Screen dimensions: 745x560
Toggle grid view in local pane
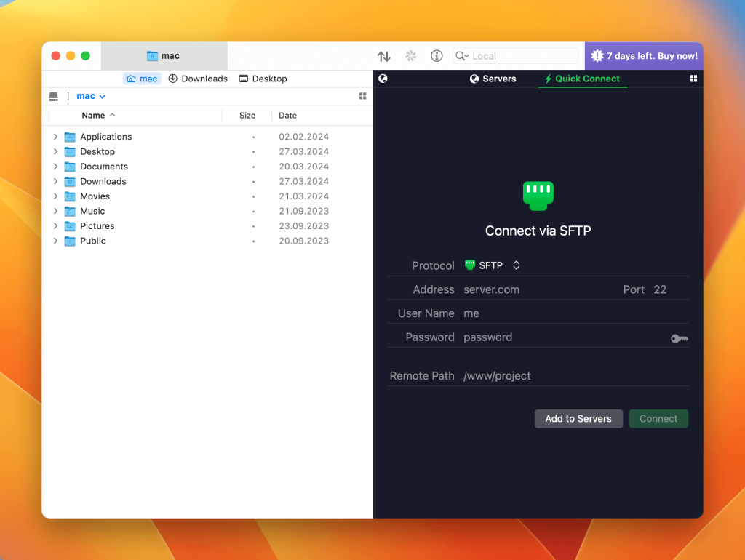click(363, 96)
